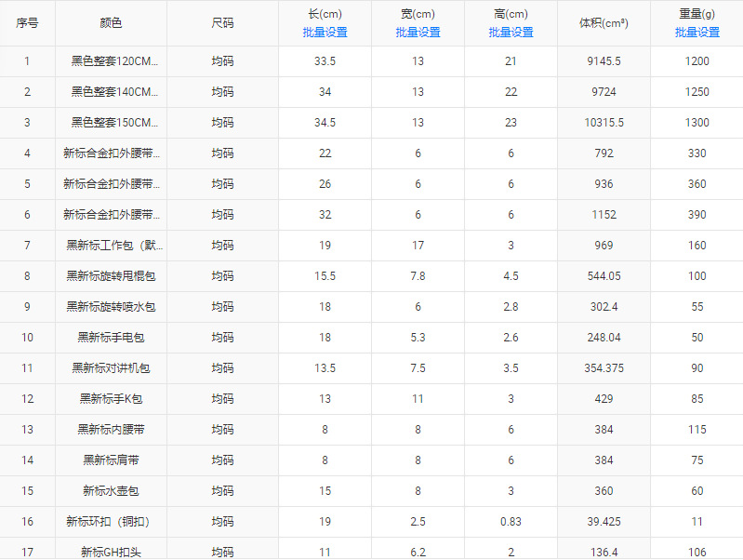Edit width value 17 in row 7

point(418,246)
